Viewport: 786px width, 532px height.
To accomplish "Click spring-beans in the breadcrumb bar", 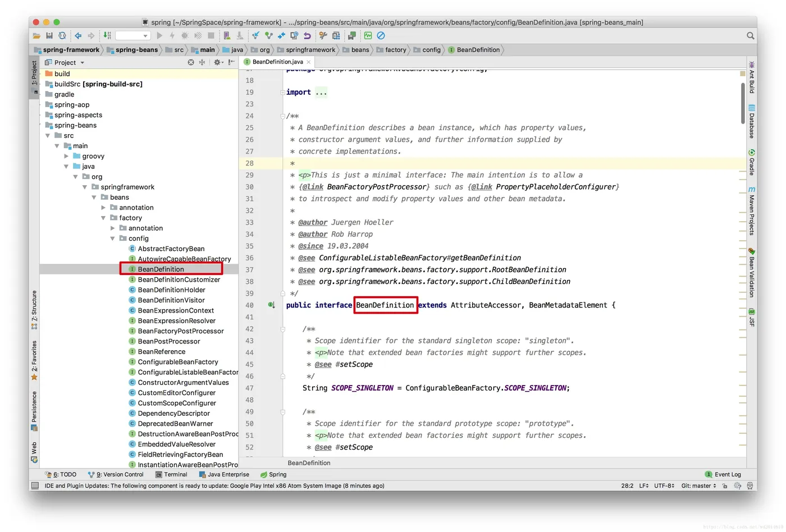I will [132, 50].
